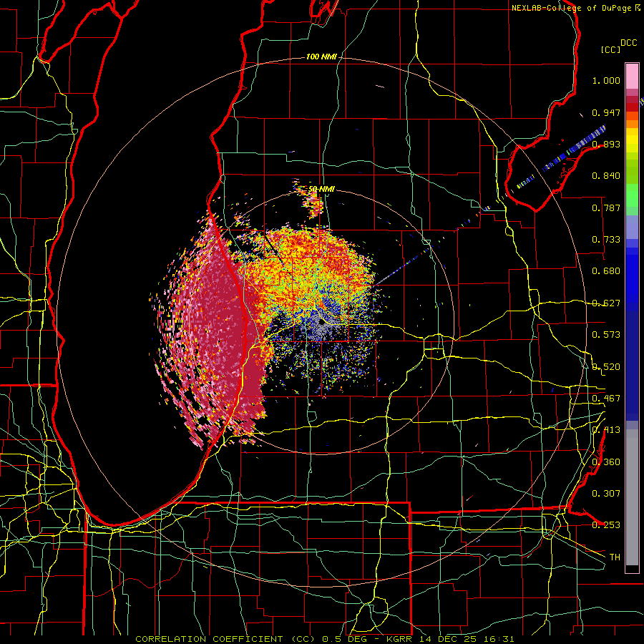Click the 0.893 legend value
Viewport: 644px width, 644px height.
click(x=606, y=144)
